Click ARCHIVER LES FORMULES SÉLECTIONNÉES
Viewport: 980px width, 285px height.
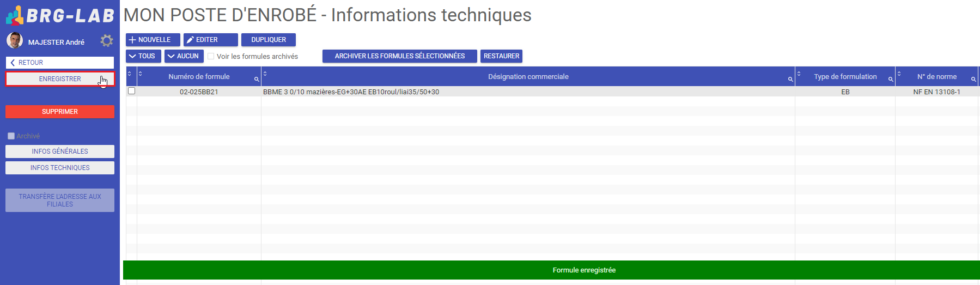pyautogui.click(x=400, y=56)
